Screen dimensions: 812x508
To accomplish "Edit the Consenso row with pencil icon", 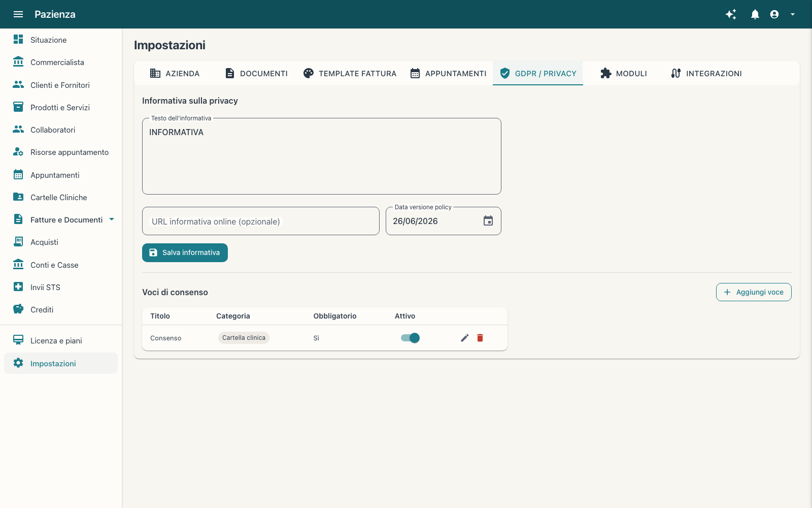I will click(465, 338).
